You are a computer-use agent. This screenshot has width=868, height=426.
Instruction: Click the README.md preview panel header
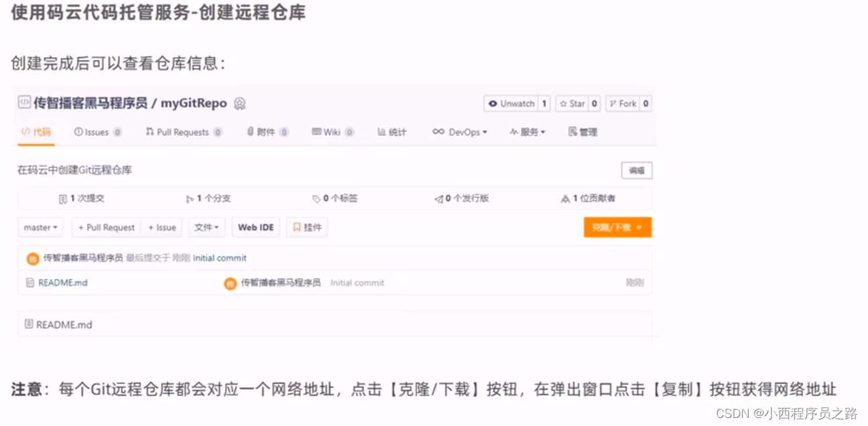pyautogui.click(x=335, y=324)
